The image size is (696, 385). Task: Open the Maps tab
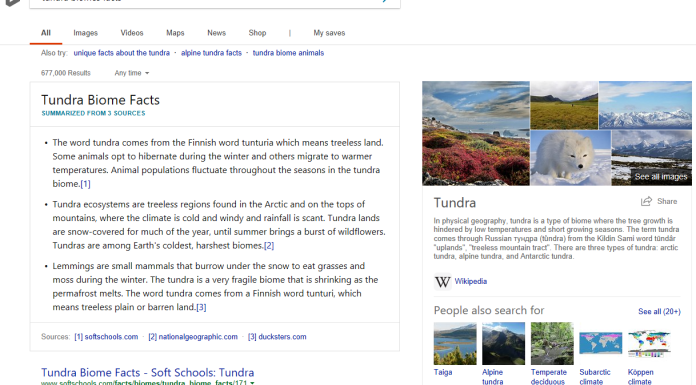pyautogui.click(x=175, y=33)
